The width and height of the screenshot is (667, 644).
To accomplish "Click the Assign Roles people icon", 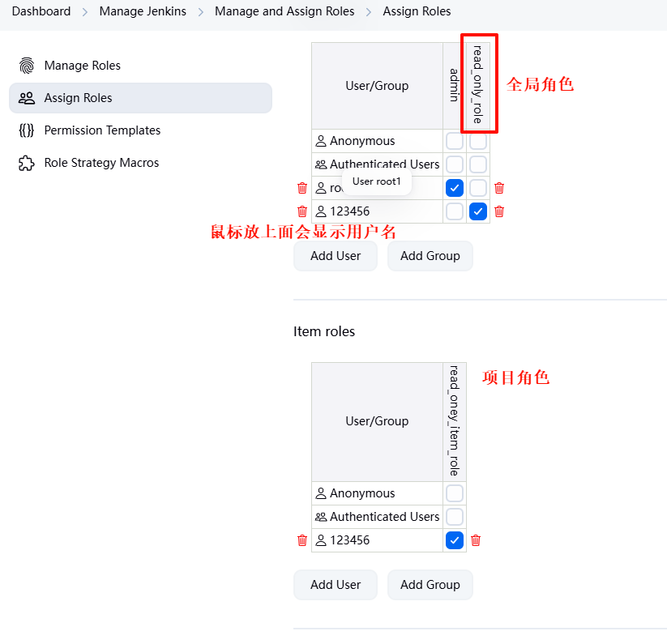I will point(27,98).
